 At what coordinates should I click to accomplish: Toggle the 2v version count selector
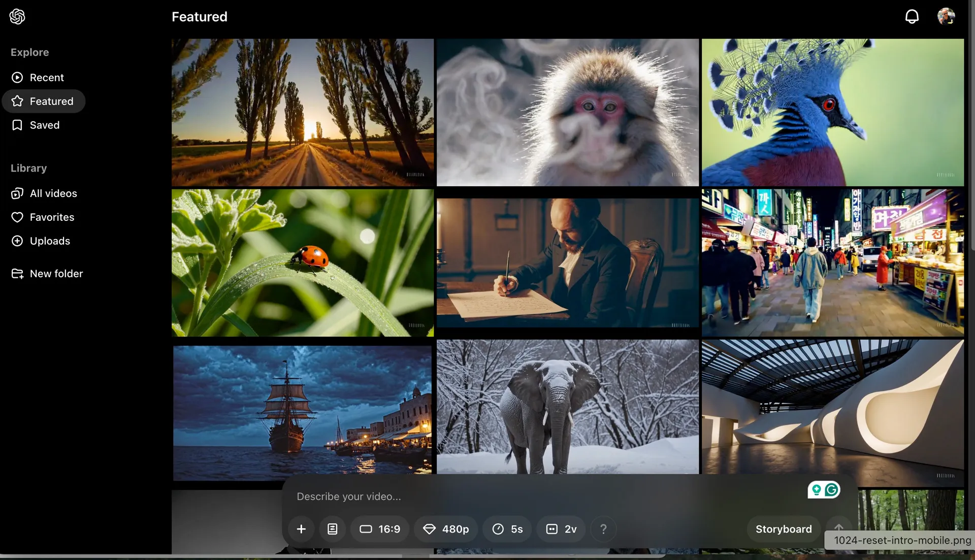point(562,529)
